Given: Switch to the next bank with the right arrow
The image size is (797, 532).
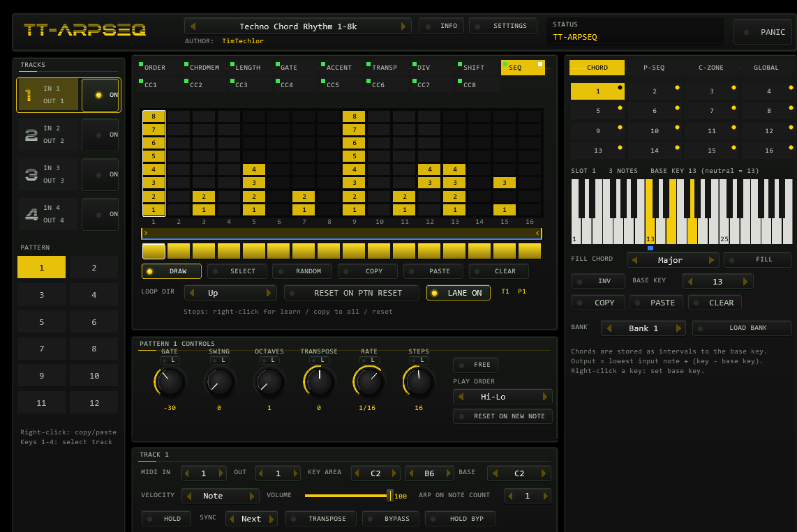Looking at the screenshot, I should (x=678, y=328).
